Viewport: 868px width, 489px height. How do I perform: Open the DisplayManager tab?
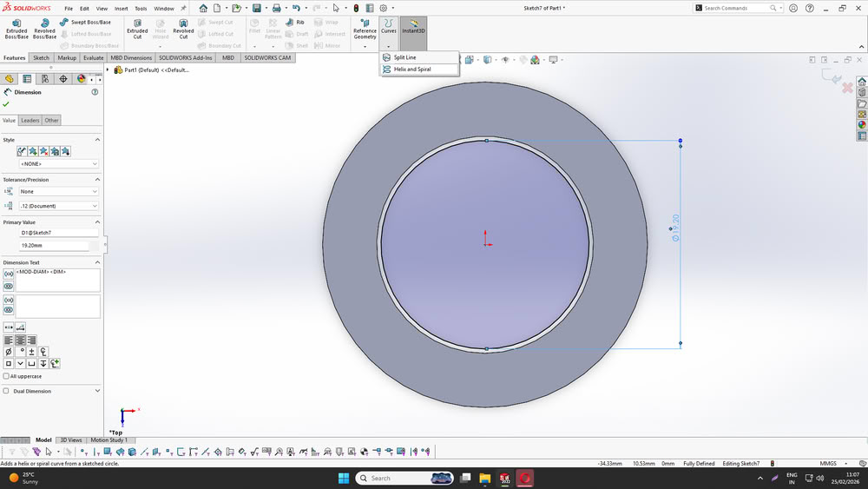pos(82,79)
